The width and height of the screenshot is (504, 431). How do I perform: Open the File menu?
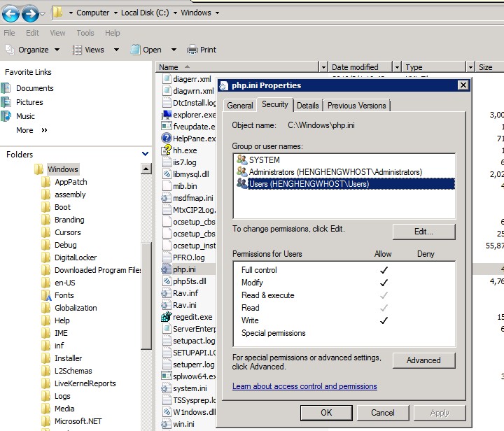[9, 33]
